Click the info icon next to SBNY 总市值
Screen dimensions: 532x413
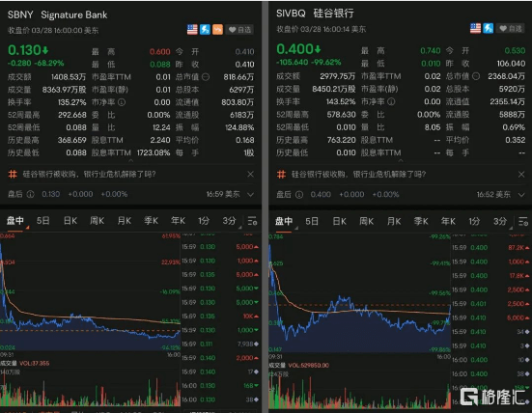[206, 77]
